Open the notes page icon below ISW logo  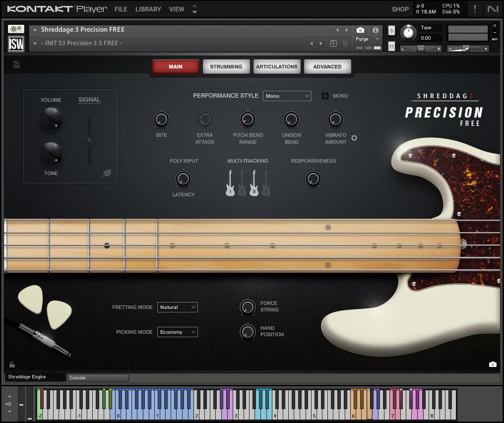(16, 64)
